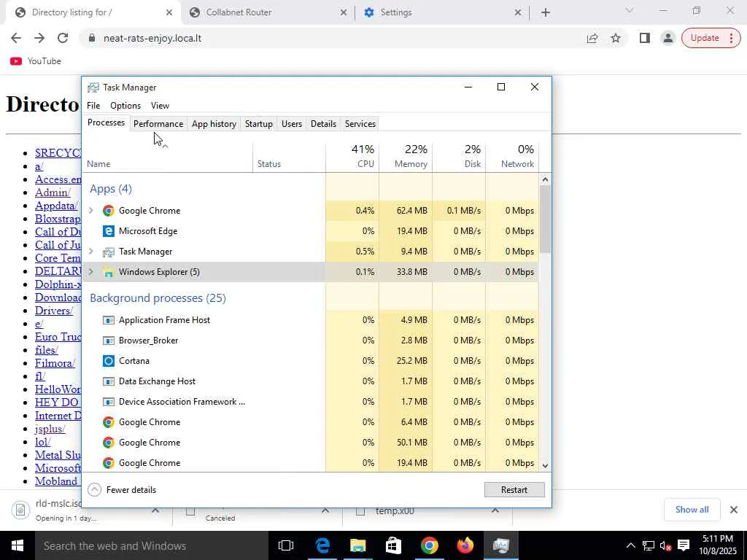The image size is (747, 560).
Task: Show hidden system tray icons
Action: tap(630, 545)
